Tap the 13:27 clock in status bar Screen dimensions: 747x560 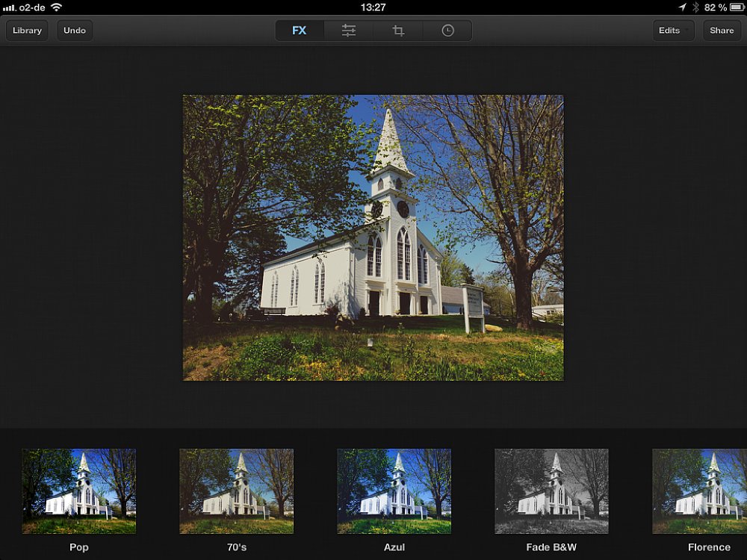point(373,7)
